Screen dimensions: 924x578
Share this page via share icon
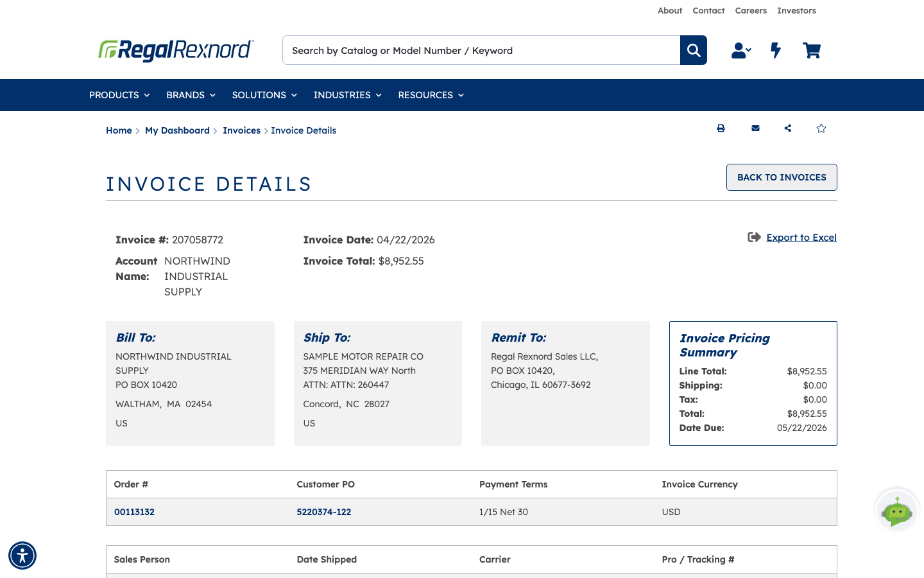(x=788, y=128)
